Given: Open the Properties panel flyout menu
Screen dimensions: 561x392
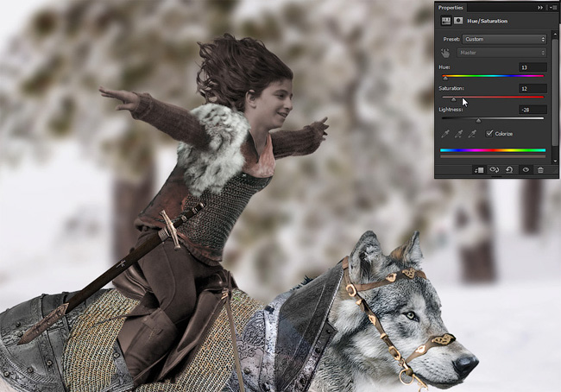Looking at the screenshot, I should point(553,8).
